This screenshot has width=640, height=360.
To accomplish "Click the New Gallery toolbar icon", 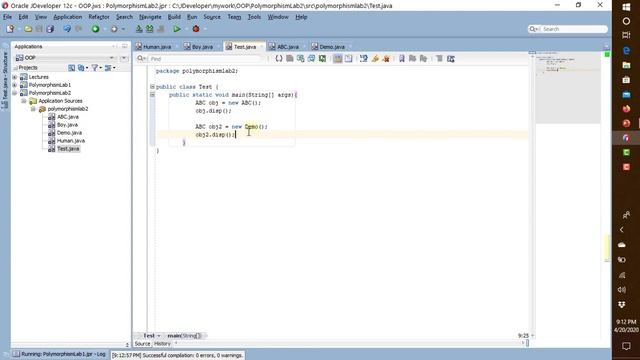I will (10, 29).
